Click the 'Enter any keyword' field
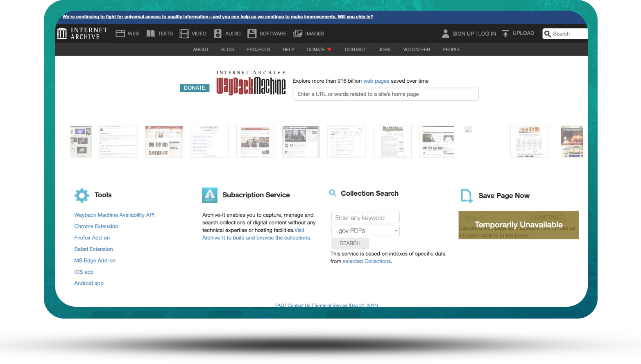The image size is (641, 364). point(365,218)
